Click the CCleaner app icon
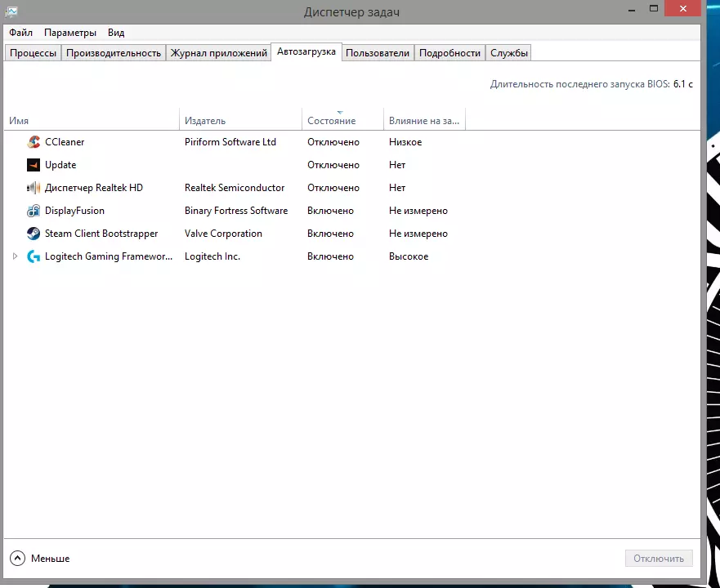 [x=33, y=142]
